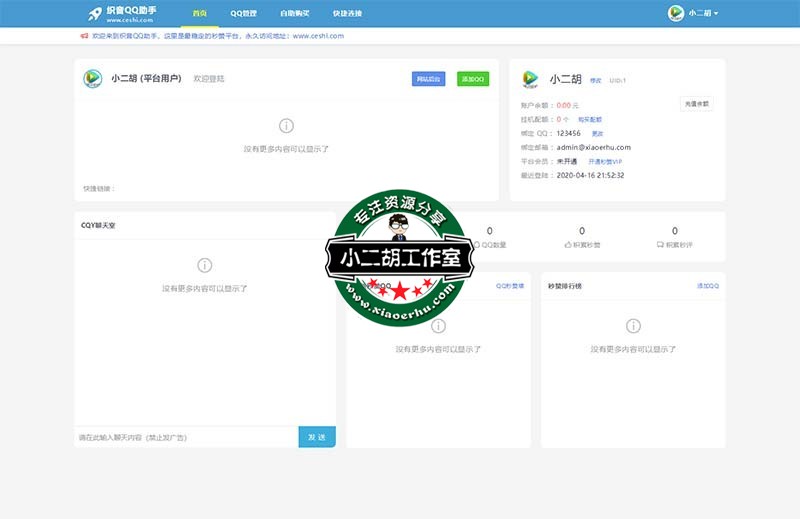Click the info icon in the 秒赞排行榜 panel

click(633, 326)
